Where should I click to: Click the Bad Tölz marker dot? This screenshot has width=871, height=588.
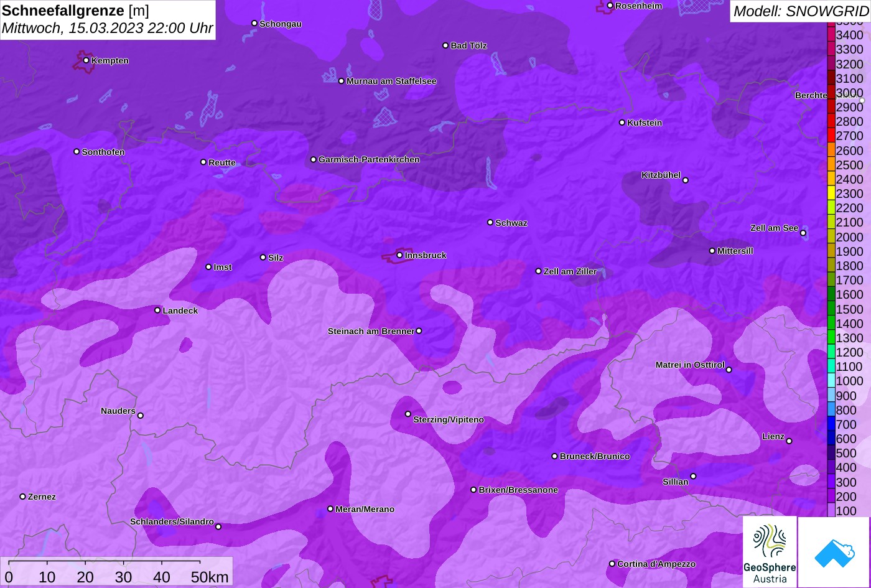[445, 45]
